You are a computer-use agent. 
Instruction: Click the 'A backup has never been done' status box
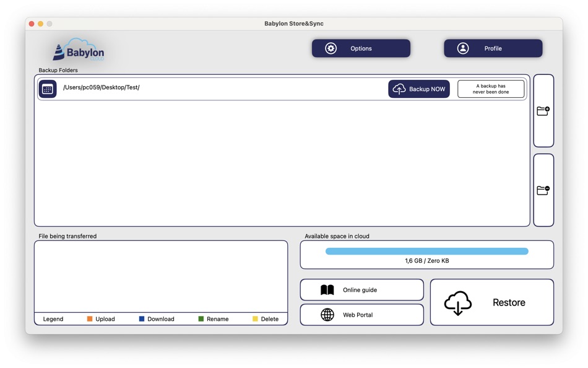[490, 89]
